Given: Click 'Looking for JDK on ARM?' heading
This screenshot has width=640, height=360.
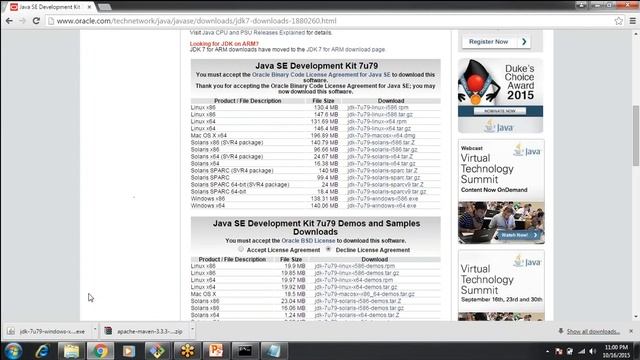Looking at the screenshot, I should coord(224,44).
